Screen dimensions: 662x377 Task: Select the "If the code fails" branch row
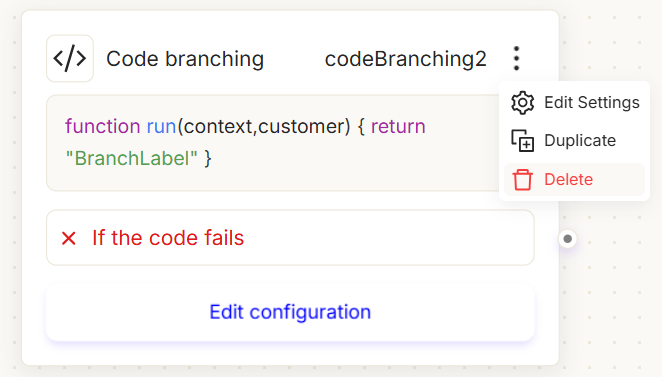coord(290,238)
